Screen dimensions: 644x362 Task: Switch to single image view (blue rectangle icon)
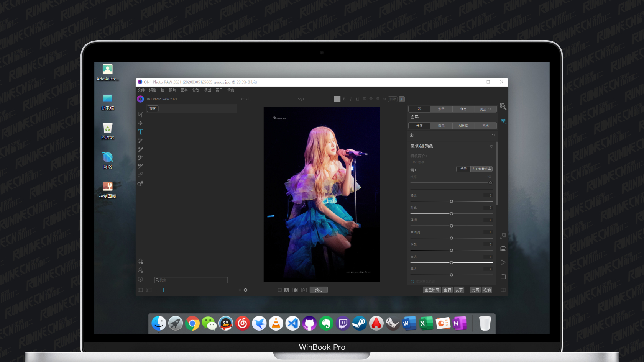(161, 290)
